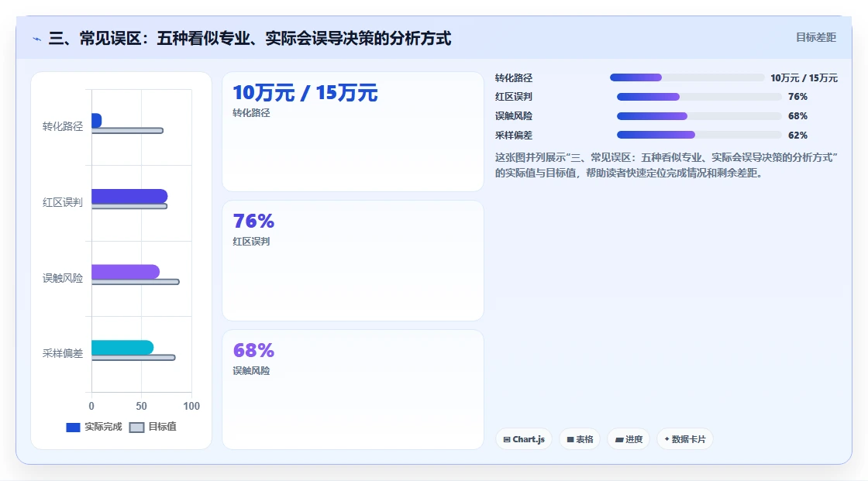The width and height of the screenshot is (868, 481).
Task: Click the small blue icon before the title
Action: (x=36, y=39)
